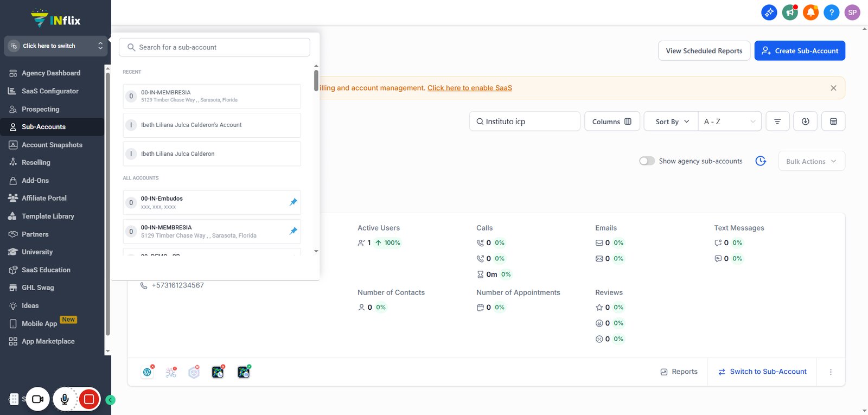This screenshot has height=415, width=868.
Task: Open the green announcements megaphone icon
Action: [x=790, y=12]
